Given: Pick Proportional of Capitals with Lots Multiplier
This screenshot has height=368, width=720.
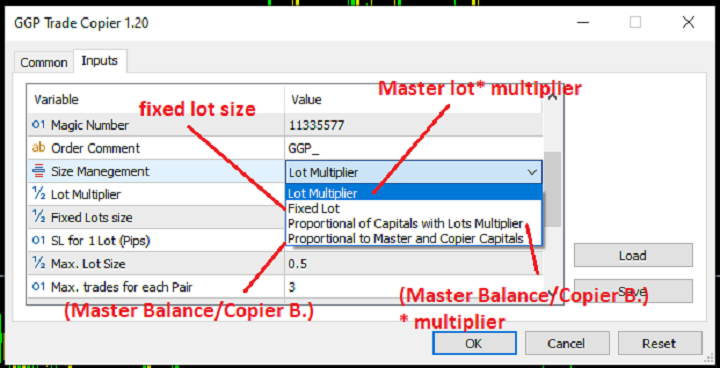Looking at the screenshot, I should [x=414, y=224].
